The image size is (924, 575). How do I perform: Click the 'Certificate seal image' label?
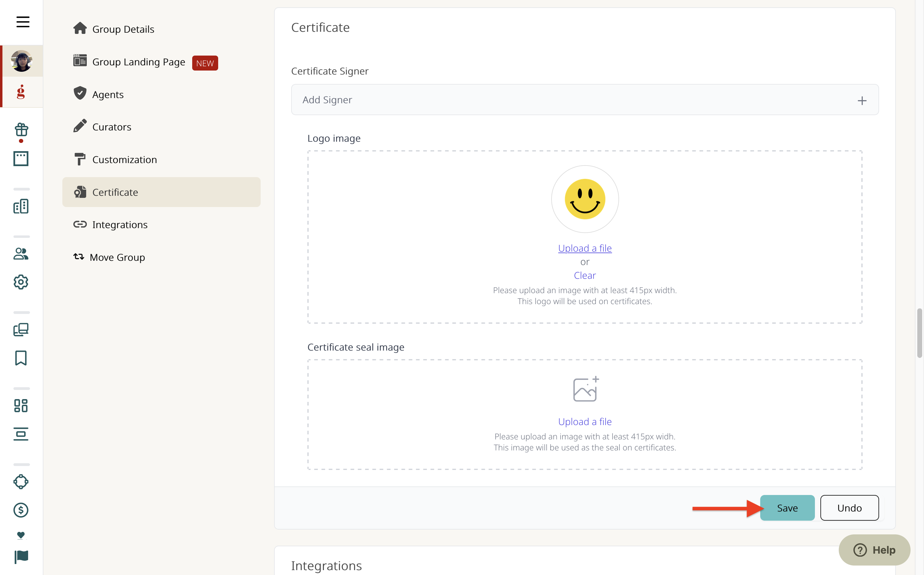[x=356, y=347]
